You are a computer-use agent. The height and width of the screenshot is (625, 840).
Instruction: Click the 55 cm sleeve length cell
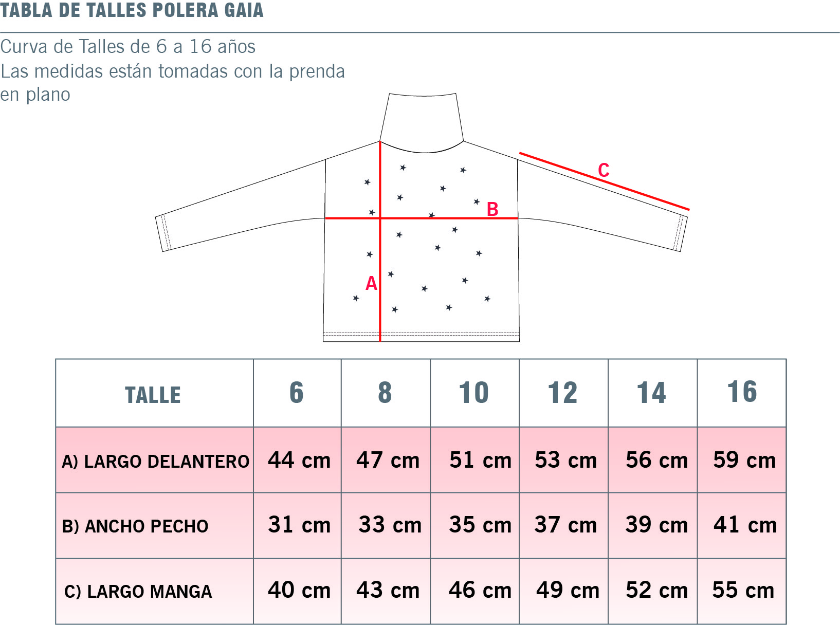pos(743,591)
